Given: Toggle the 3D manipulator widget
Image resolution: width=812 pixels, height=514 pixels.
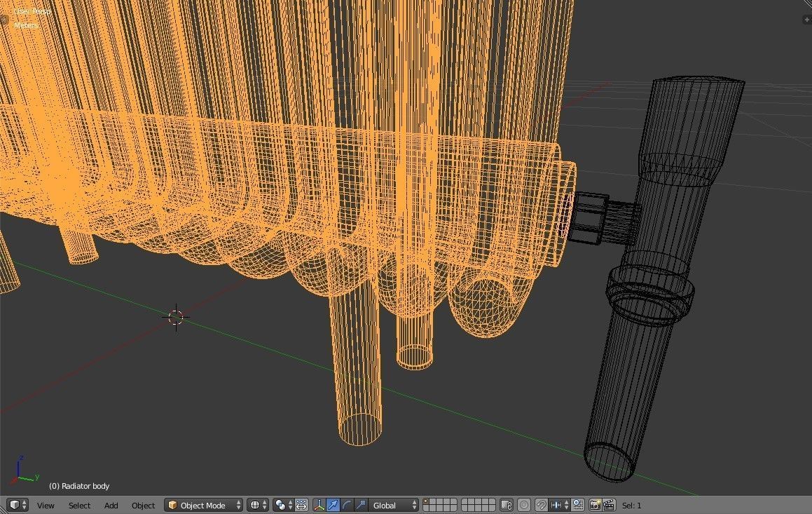Looking at the screenshot, I should coord(319,505).
